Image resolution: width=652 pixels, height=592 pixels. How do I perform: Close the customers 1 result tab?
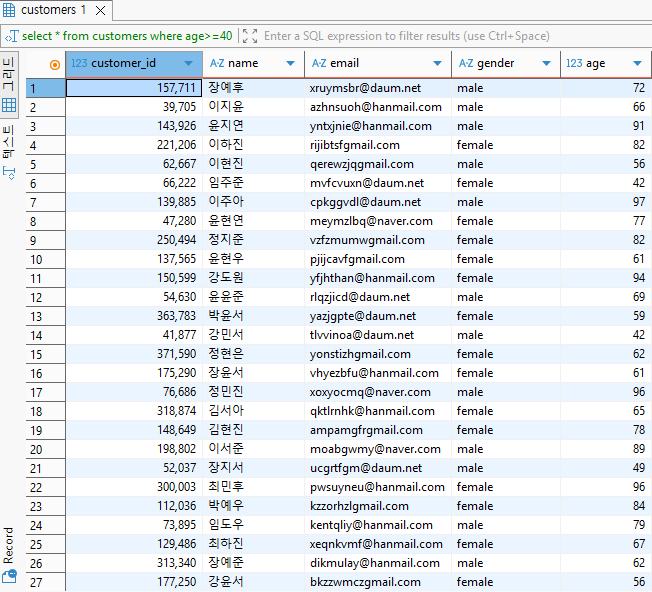click(x=100, y=10)
